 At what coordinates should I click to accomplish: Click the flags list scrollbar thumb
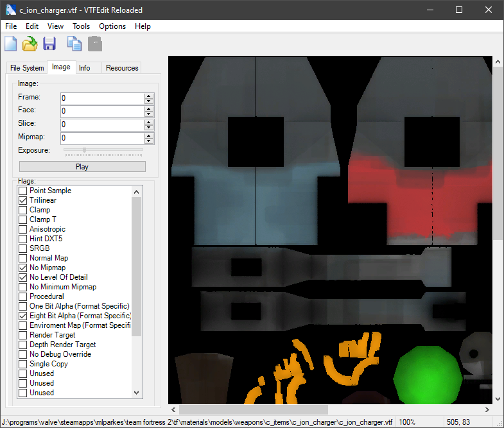click(136, 266)
